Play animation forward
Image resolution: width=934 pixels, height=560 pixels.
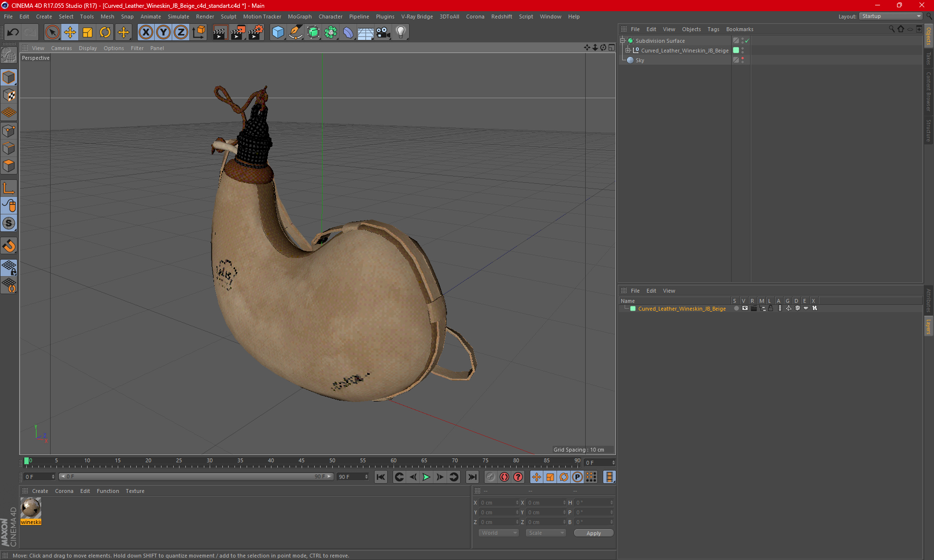click(426, 477)
